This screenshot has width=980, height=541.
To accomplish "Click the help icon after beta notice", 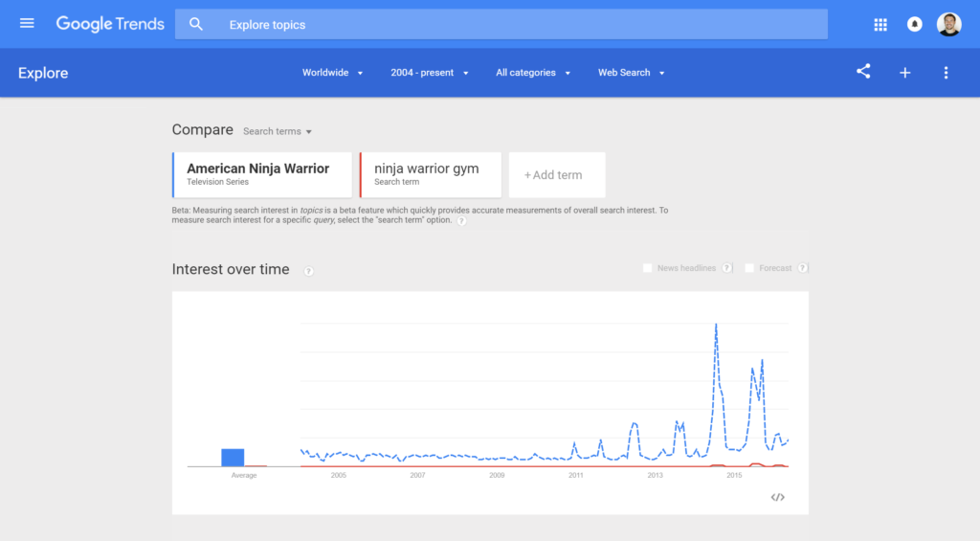I will (461, 221).
